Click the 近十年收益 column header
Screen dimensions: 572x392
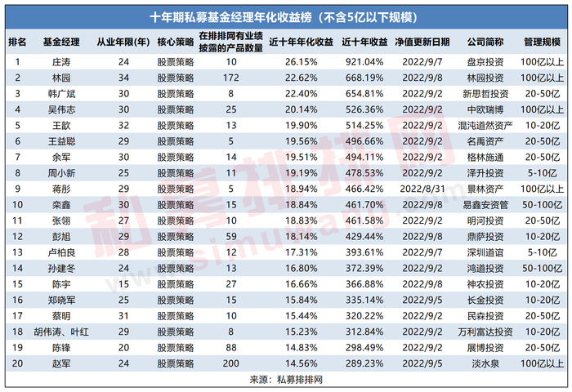point(364,42)
